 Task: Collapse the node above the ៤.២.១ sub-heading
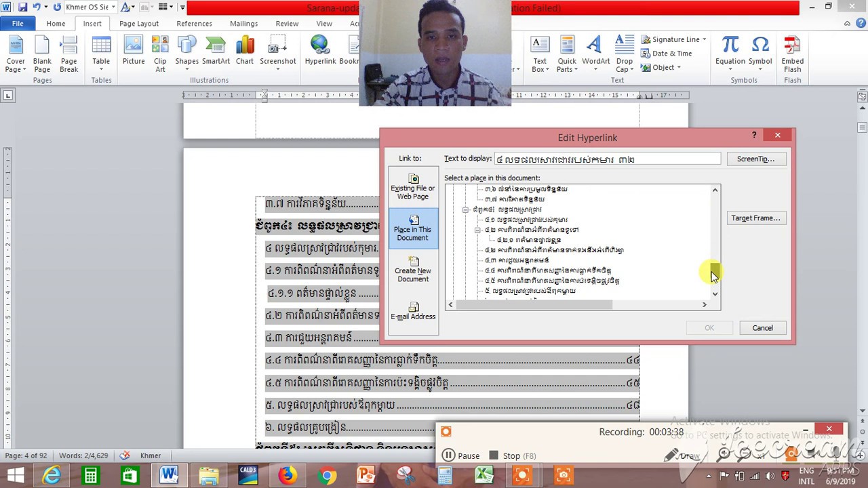click(x=477, y=230)
